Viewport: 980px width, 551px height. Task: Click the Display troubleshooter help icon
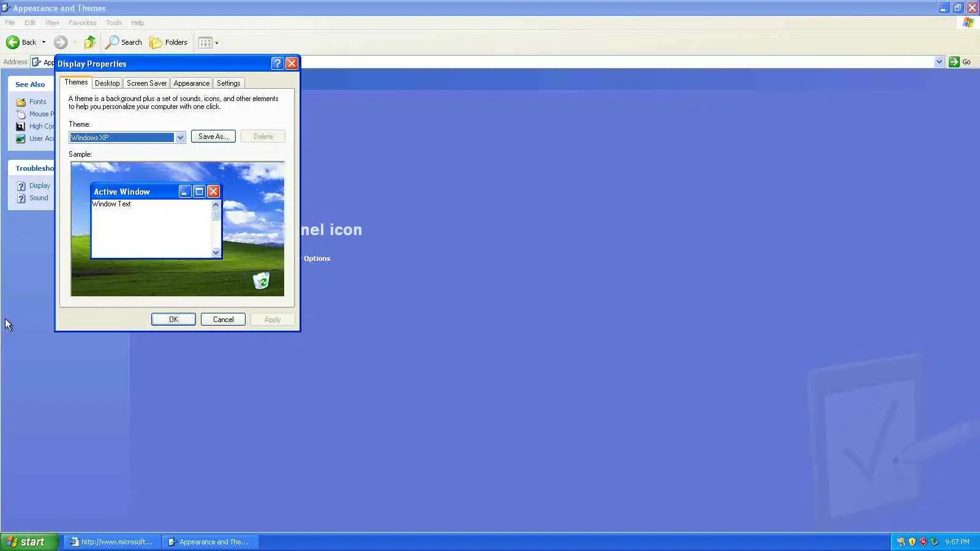coord(21,186)
